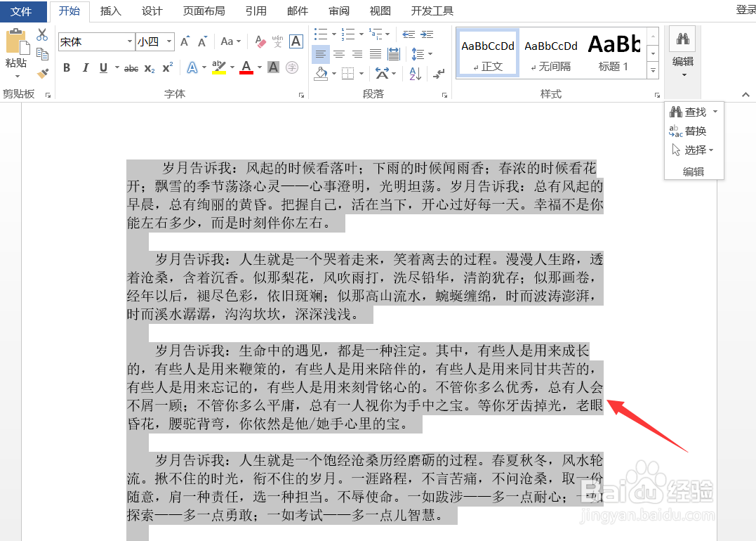
Task: Click multilevel list icon
Action: point(376,34)
